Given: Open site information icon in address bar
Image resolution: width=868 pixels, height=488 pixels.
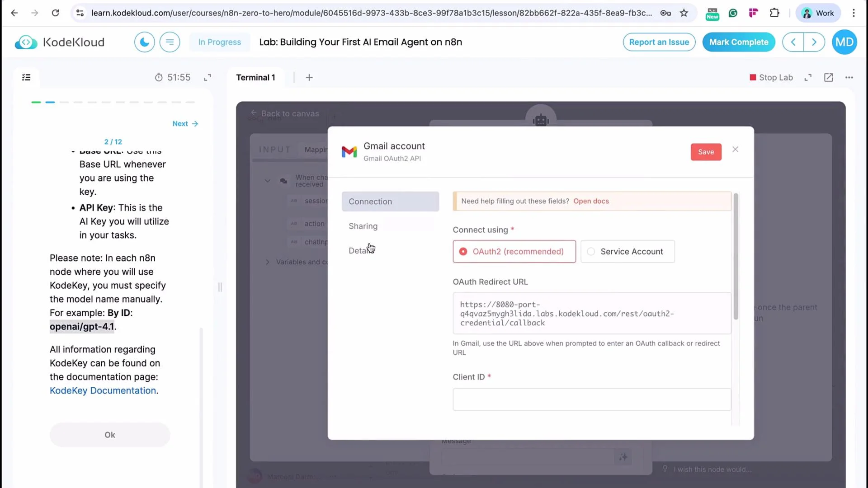Looking at the screenshot, I should pyautogui.click(x=80, y=13).
